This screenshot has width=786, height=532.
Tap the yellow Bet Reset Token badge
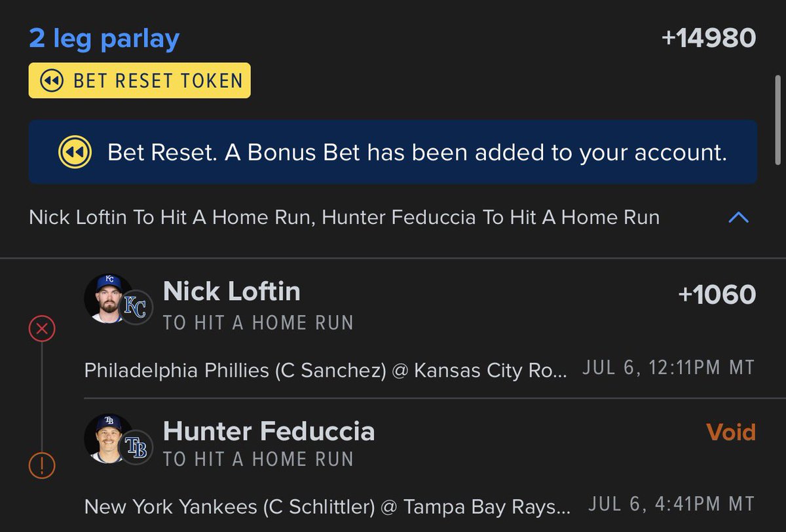(140, 81)
